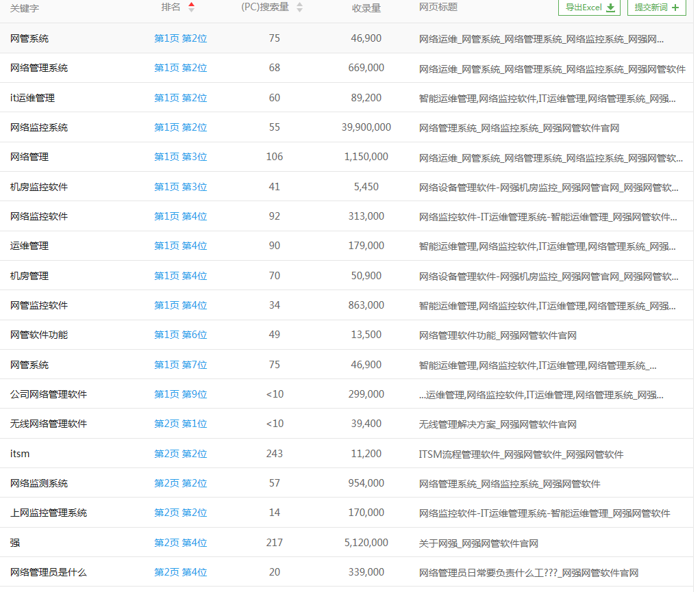Click the 第1页 第7位 ranking link

180,365
